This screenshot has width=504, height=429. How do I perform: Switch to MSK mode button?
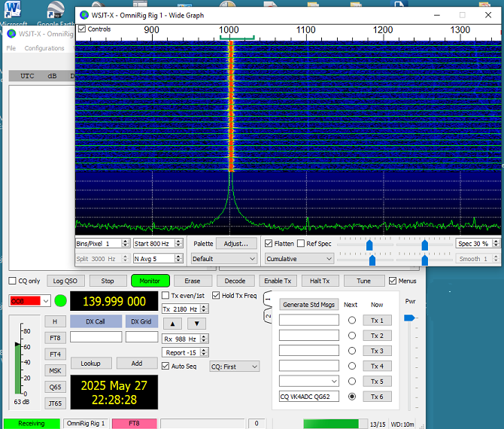coord(55,370)
